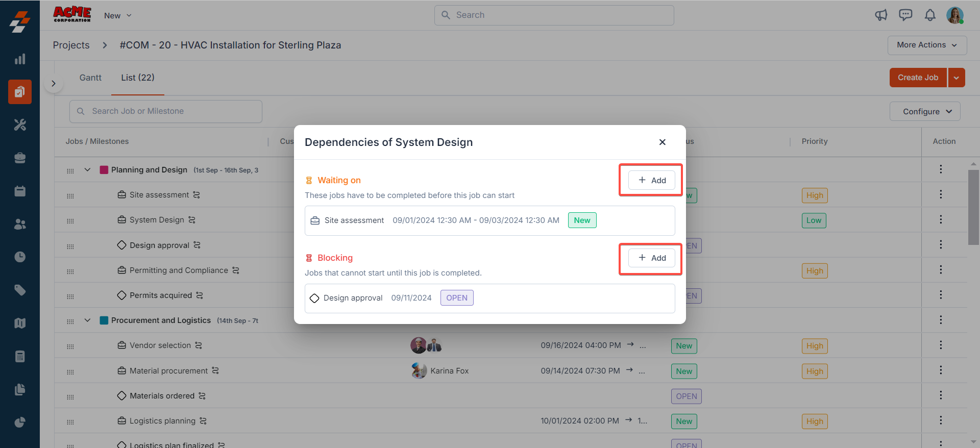Click dependency icon next to Vendor selection
This screenshot has width=980, height=448.
coord(199,345)
